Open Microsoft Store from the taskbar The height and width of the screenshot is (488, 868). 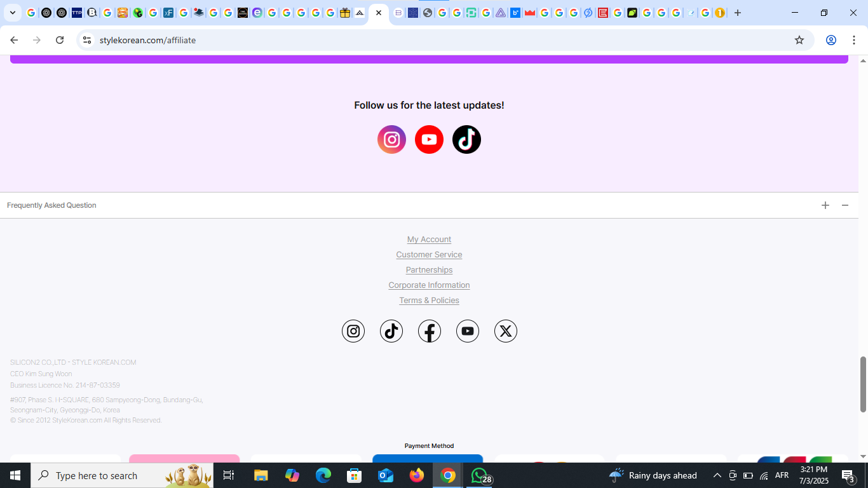point(355,475)
